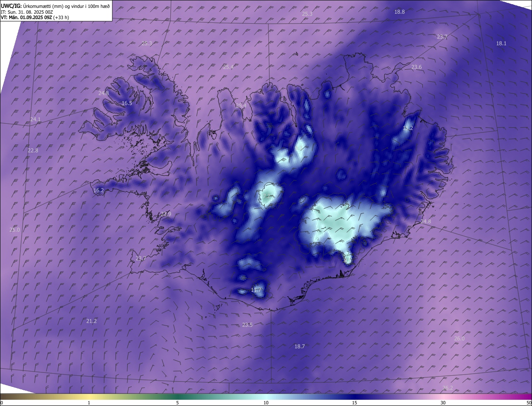532x406 pixels.
Task: Click the 26.2 value on the map
Action: coord(448,388)
